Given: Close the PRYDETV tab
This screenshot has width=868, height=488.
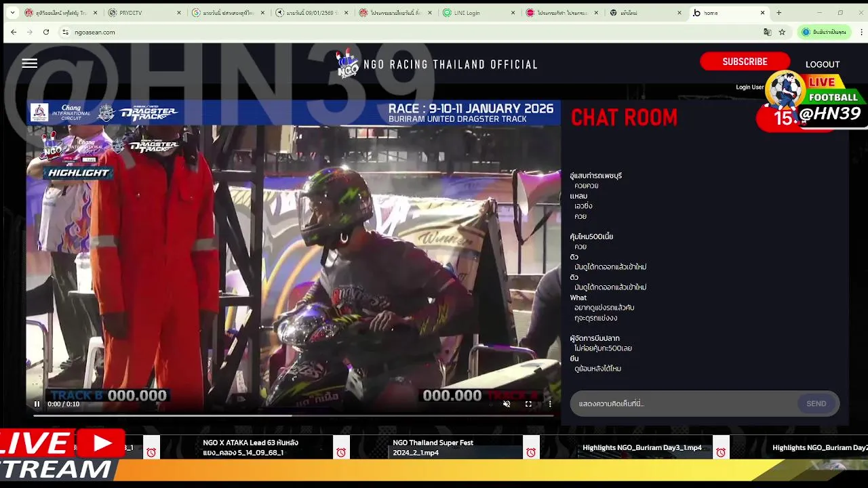Looking at the screenshot, I should pyautogui.click(x=179, y=13).
